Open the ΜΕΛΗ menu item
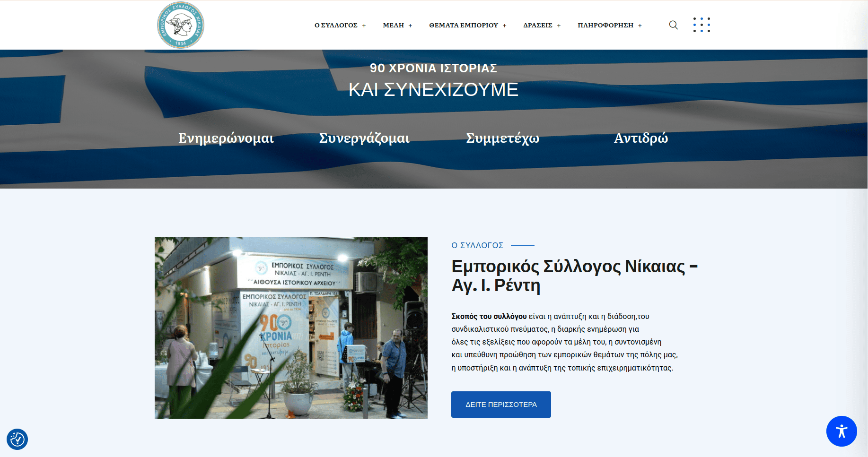Image resolution: width=868 pixels, height=457 pixels. pos(393,26)
